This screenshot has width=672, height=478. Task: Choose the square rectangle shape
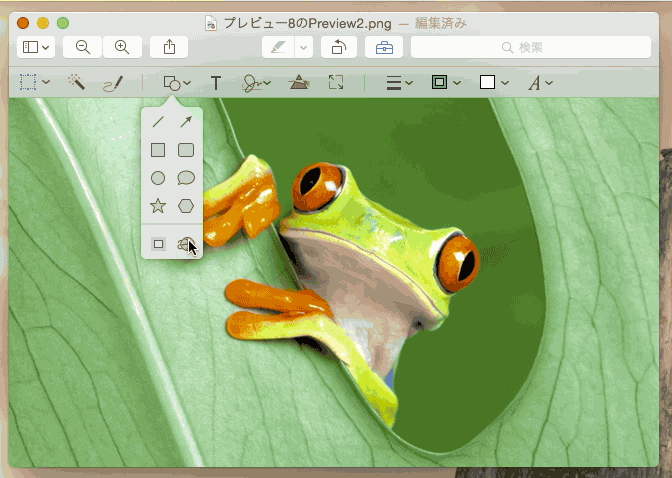pos(158,150)
